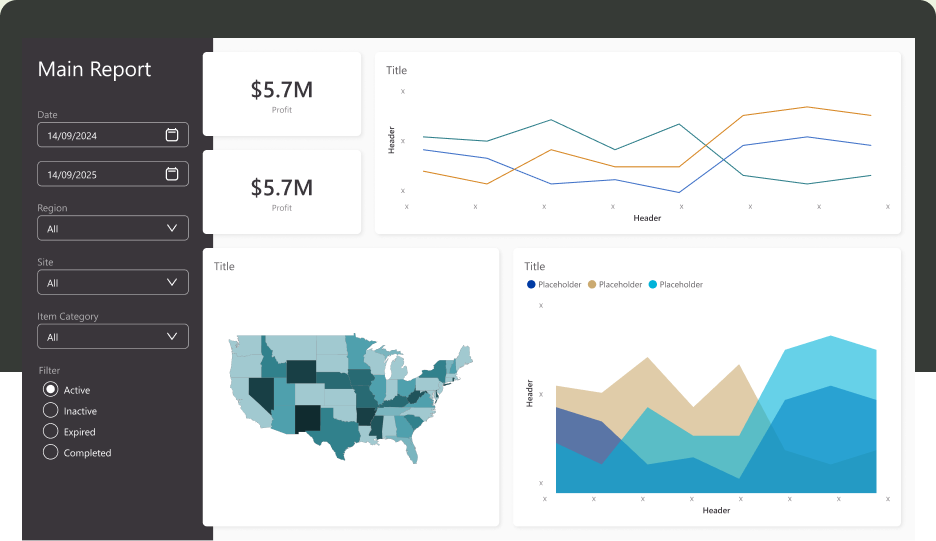Click the Region filter label
The height and width of the screenshot is (541, 936).
click(52, 208)
